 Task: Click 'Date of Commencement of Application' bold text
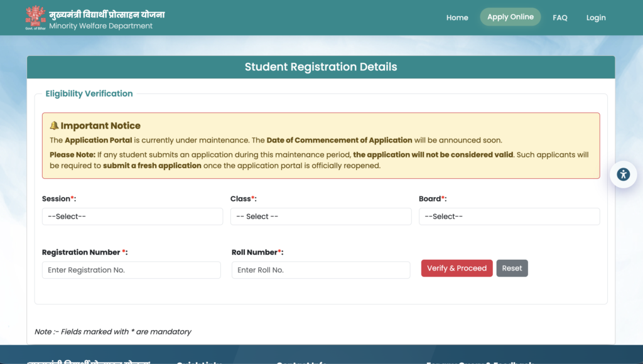[x=340, y=140]
